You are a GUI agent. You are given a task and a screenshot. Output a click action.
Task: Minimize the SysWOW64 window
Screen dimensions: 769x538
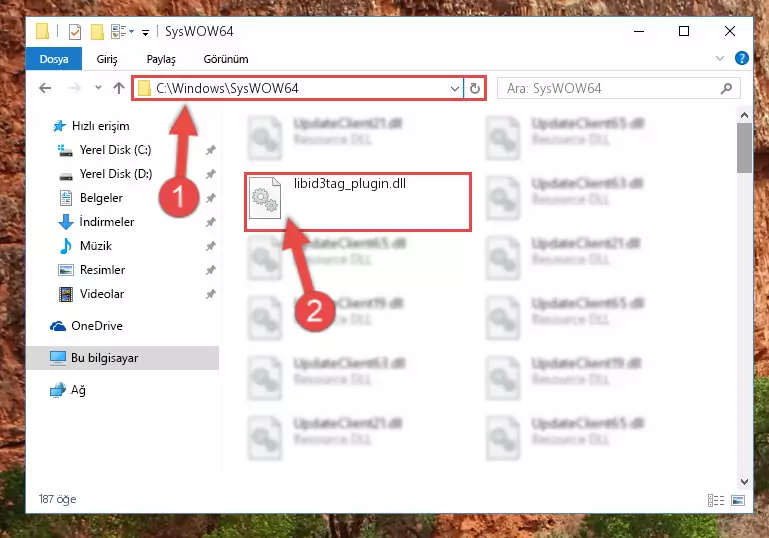point(639,31)
